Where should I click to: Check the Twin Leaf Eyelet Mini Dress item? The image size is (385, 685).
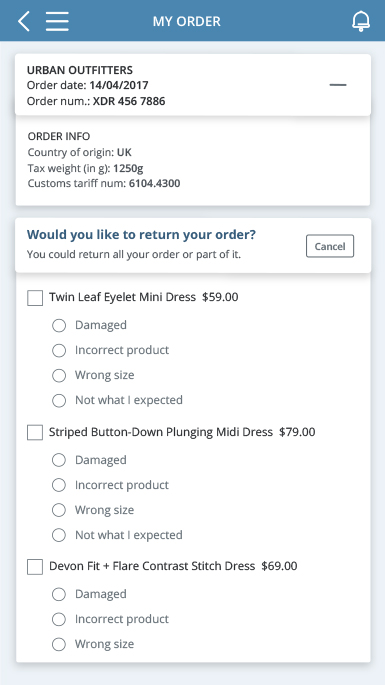(x=35, y=298)
